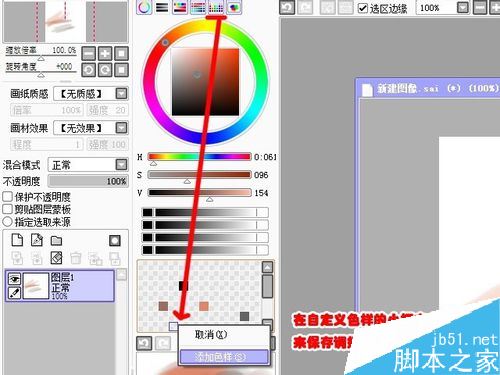Toggle the color wheel panel icon
This screenshot has width=500, height=375.
pyautogui.click(x=144, y=7)
